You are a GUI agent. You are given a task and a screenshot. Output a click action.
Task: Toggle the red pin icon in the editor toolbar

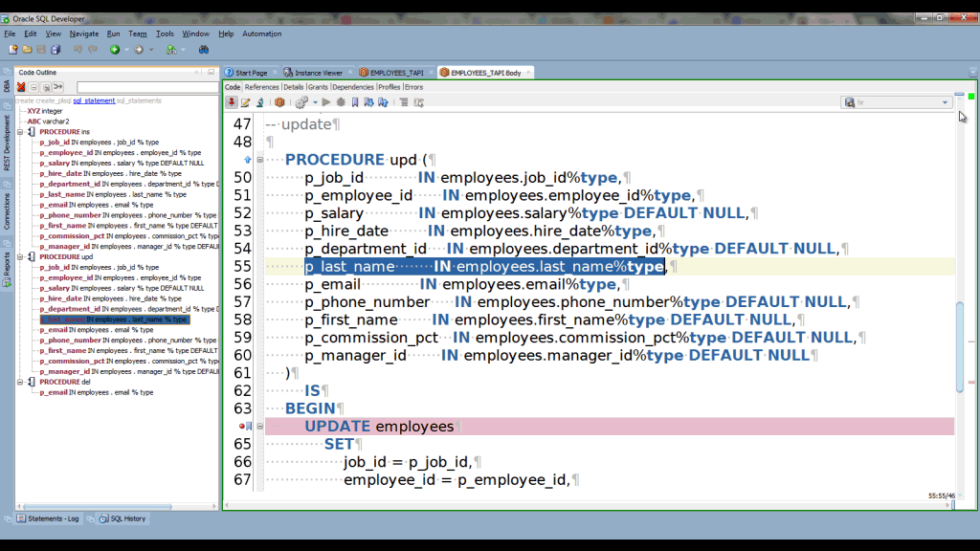(x=232, y=102)
